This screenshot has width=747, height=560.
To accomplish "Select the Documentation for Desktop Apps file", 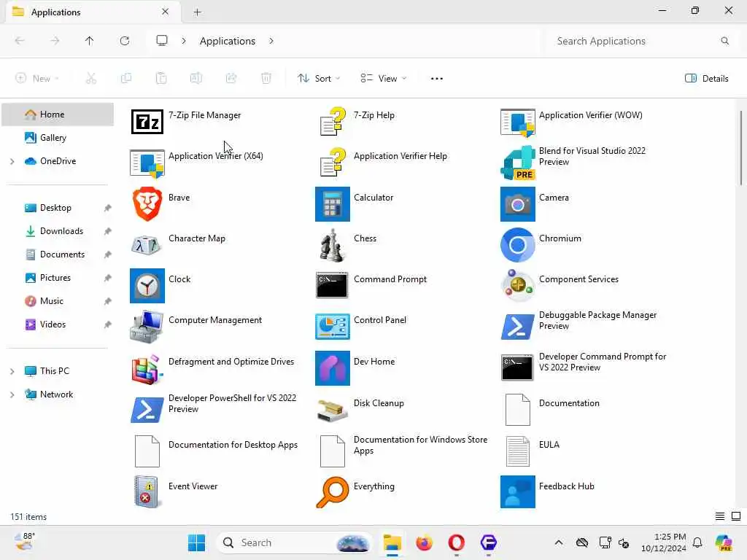I will point(147,451).
